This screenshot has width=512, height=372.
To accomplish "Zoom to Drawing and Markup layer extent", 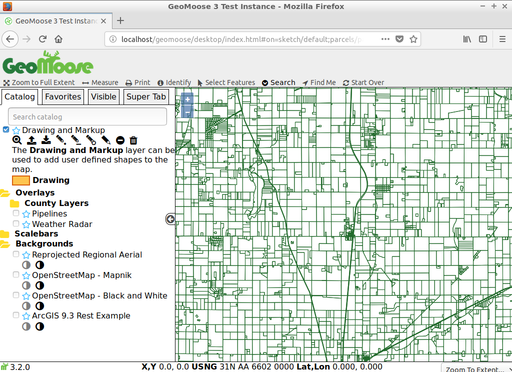I will 17,140.
